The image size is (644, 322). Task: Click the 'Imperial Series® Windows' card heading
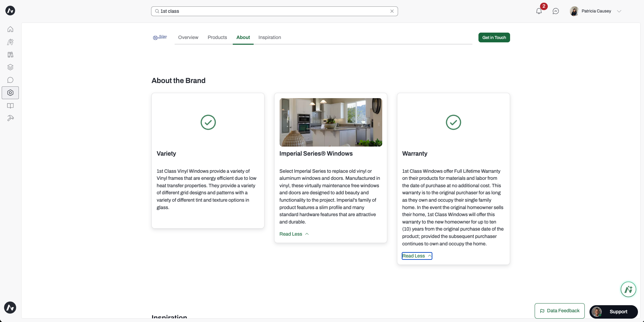[316, 154]
